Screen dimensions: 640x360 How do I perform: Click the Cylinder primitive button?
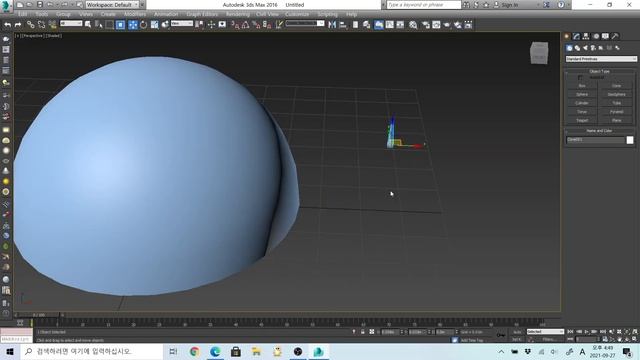click(x=582, y=103)
